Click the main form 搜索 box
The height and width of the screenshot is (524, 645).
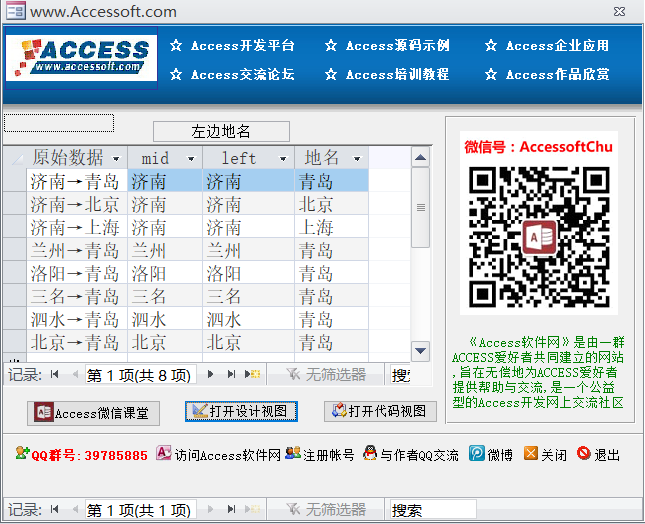point(433,510)
